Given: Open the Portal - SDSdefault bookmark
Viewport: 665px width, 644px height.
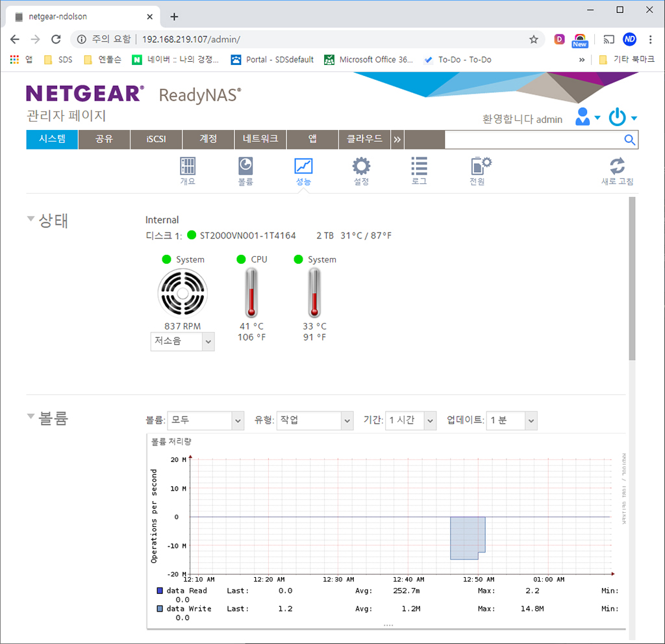Looking at the screenshot, I should coord(272,59).
